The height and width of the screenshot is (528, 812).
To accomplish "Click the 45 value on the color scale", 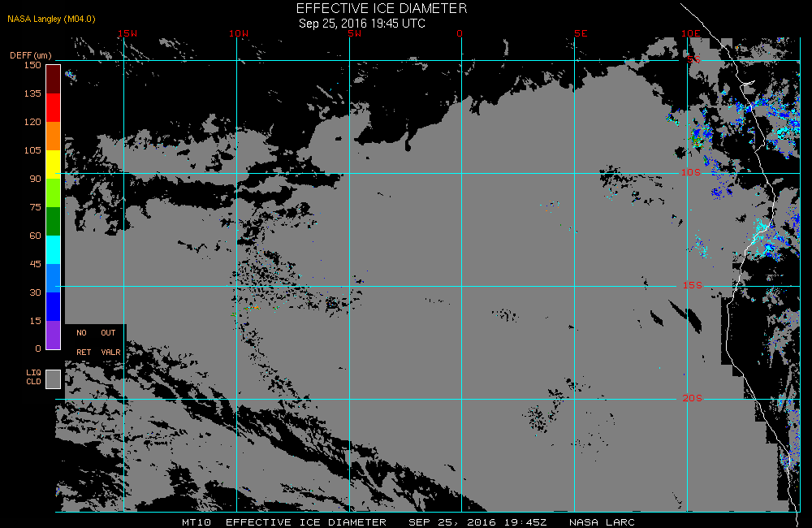I will point(35,265).
